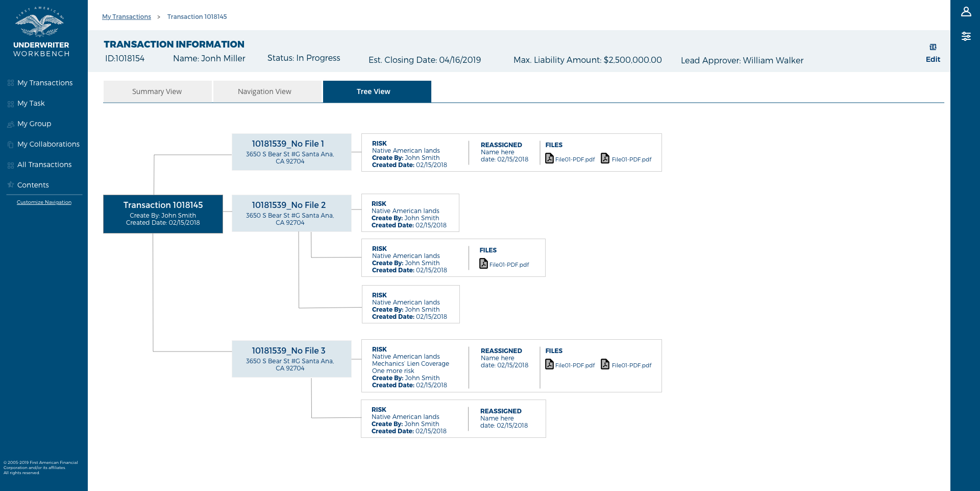Viewport: 980px width, 491px height.
Task: Open the user profile icon
Action: click(x=966, y=12)
